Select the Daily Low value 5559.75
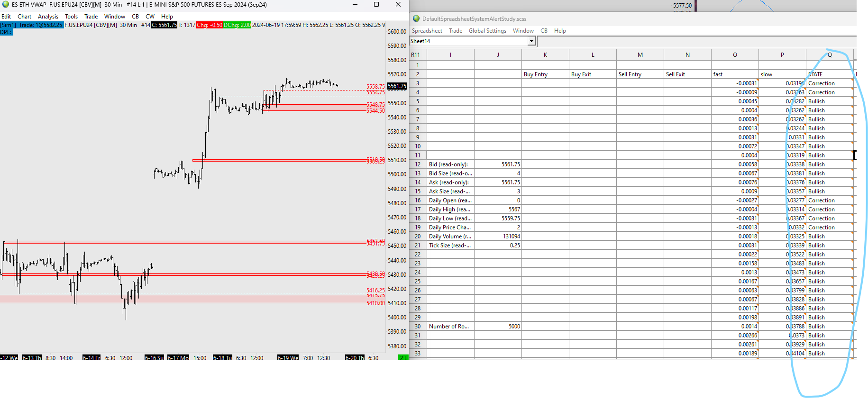Screen dimensions: 868x399 coord(498,218)
